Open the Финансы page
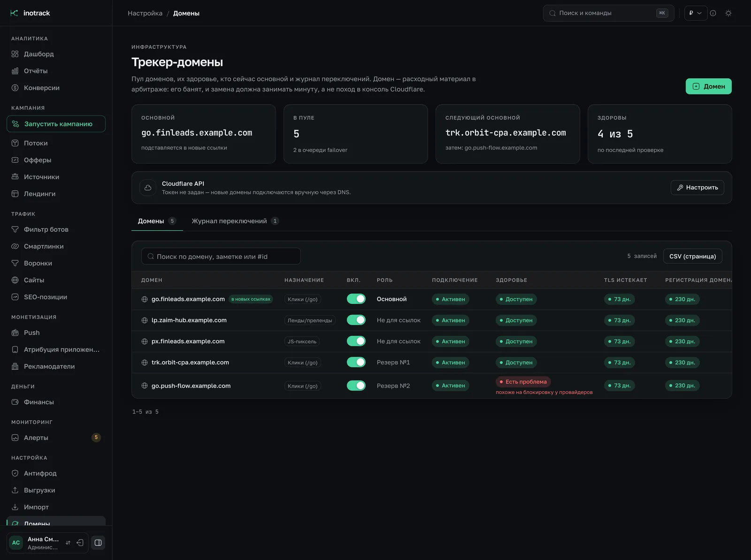Screen dimensions: 751x560 [56, 402]
